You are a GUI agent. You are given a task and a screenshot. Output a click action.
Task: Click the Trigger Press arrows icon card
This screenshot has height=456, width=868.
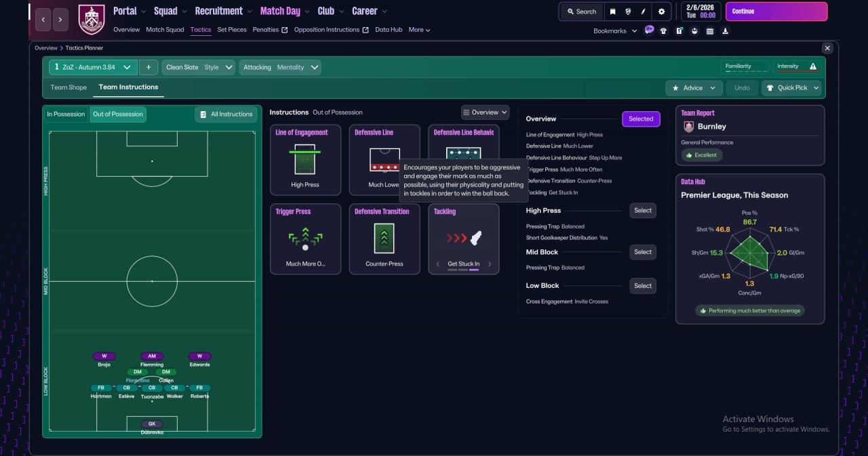(x=305, y=239)
